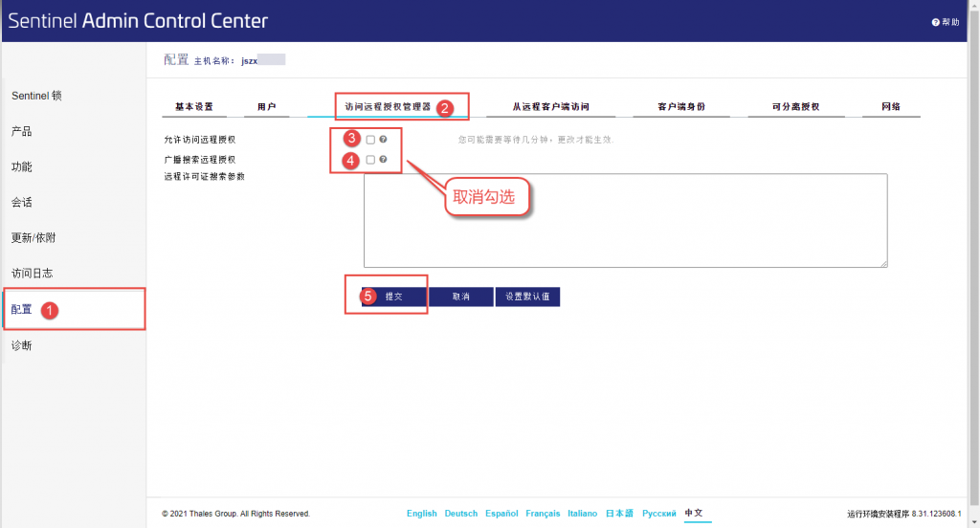
Task: Click inside the 远程许可证搜索参数 text area
Action: pos(625,220)
